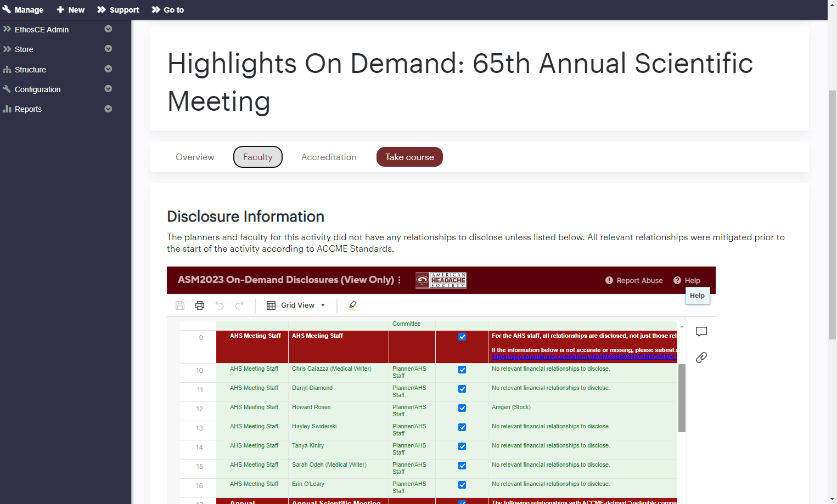Click the Configuration wrench icon in sidebar
The width and height of the screenshot is (837, 504).
pos(7,89)
